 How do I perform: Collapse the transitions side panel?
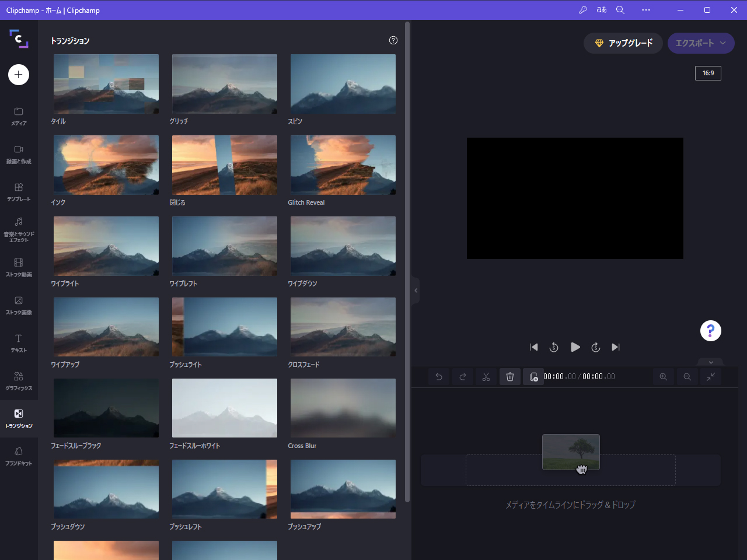tap(416, 290)
